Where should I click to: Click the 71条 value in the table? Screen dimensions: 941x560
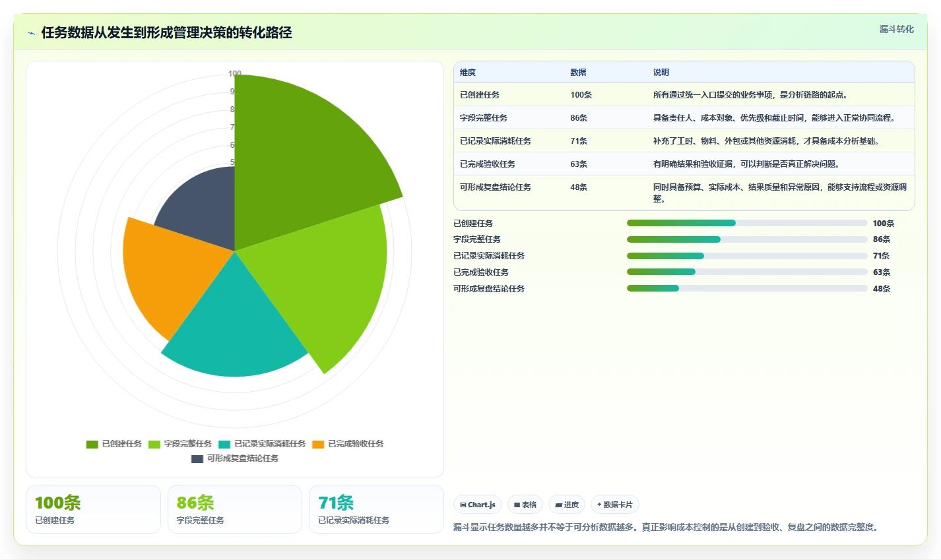(x=579, y=141)
